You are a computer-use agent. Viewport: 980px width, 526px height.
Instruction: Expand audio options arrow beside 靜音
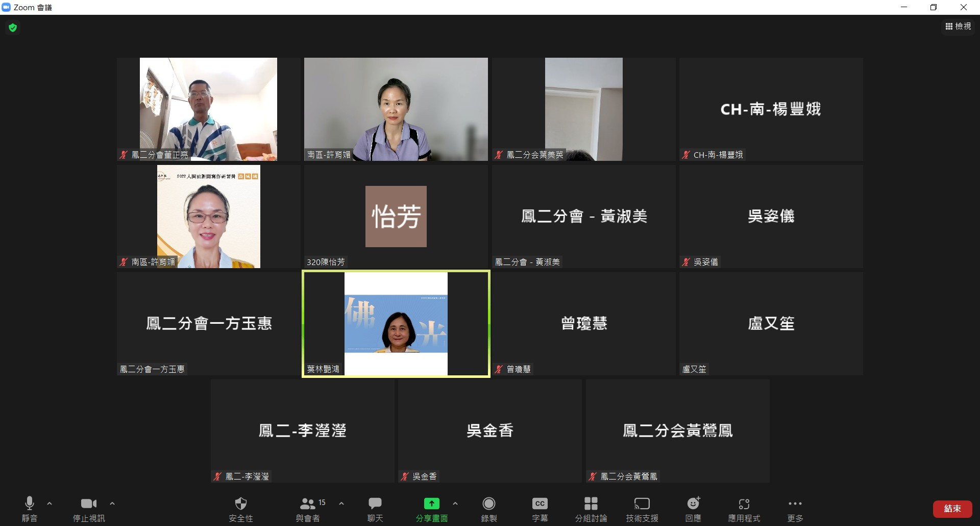click(50, 504)
